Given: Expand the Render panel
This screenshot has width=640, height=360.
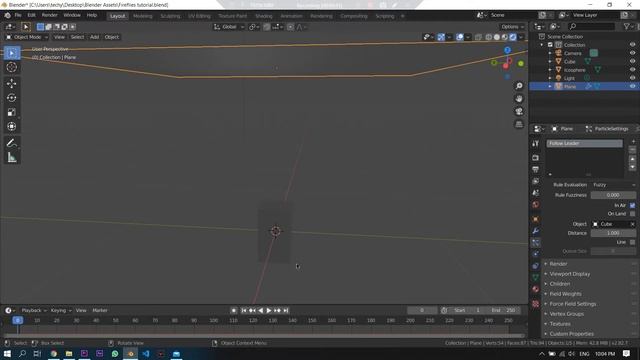Looking at the screenshot, I should (558, 264).
